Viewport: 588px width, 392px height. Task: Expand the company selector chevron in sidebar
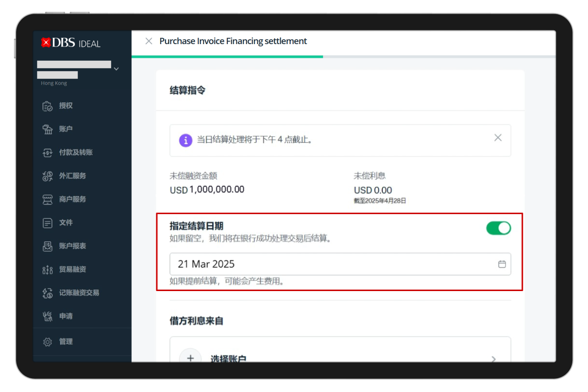tap(116, 69)
